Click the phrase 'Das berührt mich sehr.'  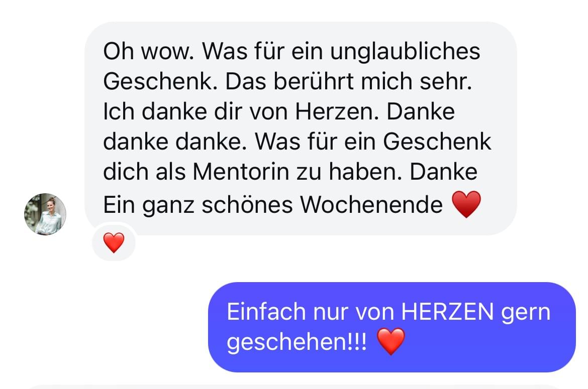pos(348,81)
